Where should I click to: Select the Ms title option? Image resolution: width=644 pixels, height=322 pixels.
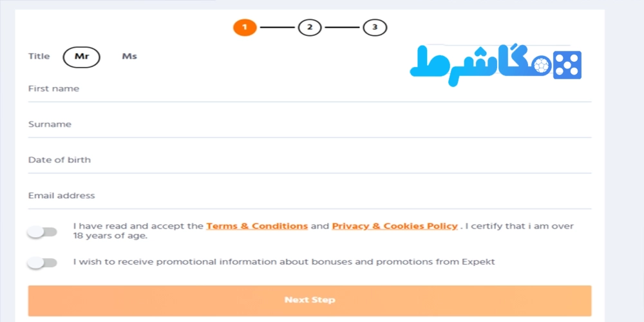click(x=129, y=57)
